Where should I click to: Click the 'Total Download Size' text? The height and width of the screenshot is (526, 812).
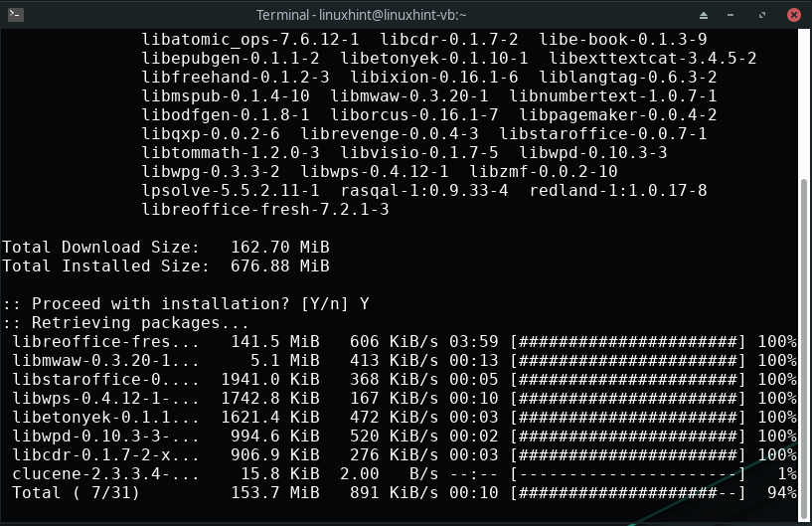[101, 248]
